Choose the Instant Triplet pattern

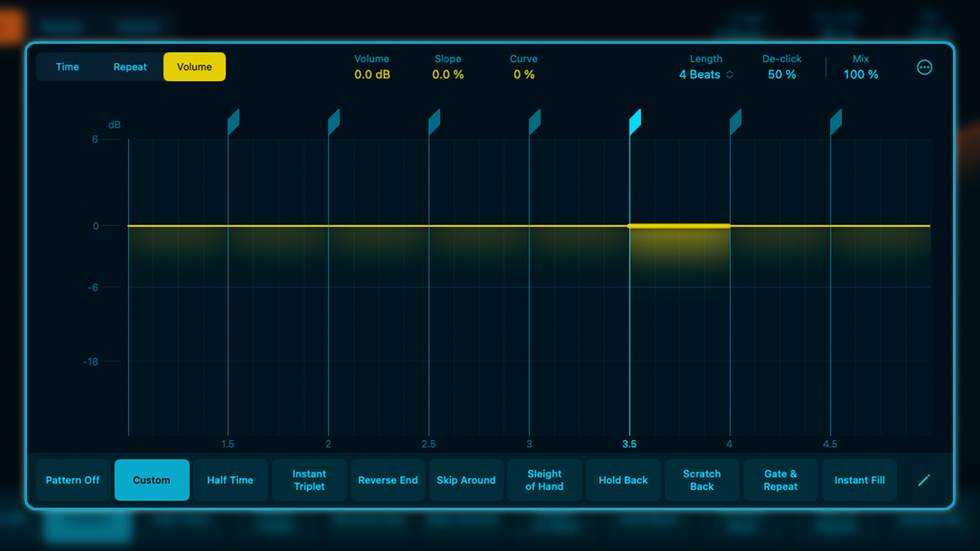click(309, 480)
